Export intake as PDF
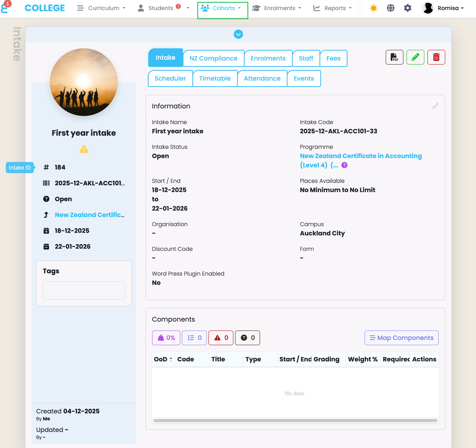This screenshot has height=448, width=476. click(x=394, y=57)
